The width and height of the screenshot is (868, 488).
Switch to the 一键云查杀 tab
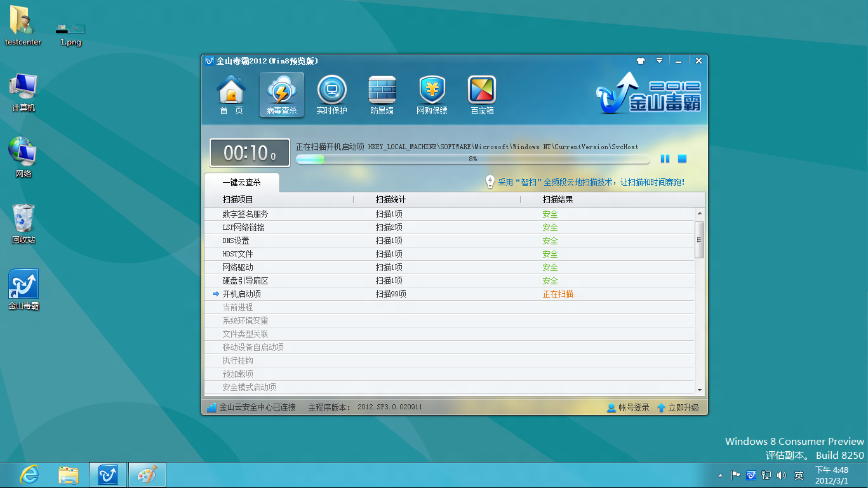[x=241, y=182]
